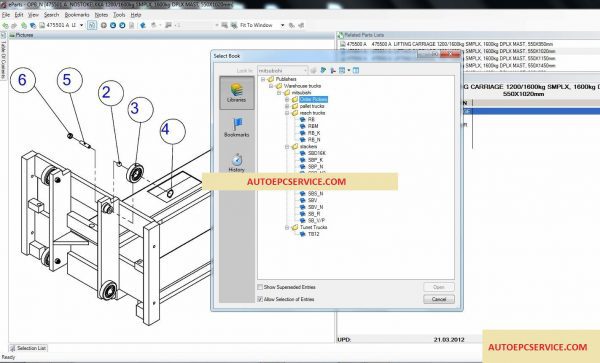
Task: Open the Table Of Contents side tab
Action: click(3, 56)
